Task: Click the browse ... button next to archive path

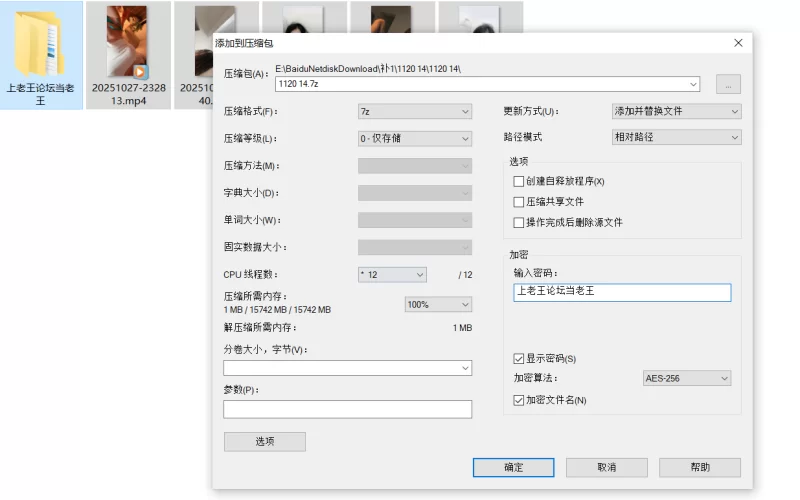Action: [x=728, y=84]
